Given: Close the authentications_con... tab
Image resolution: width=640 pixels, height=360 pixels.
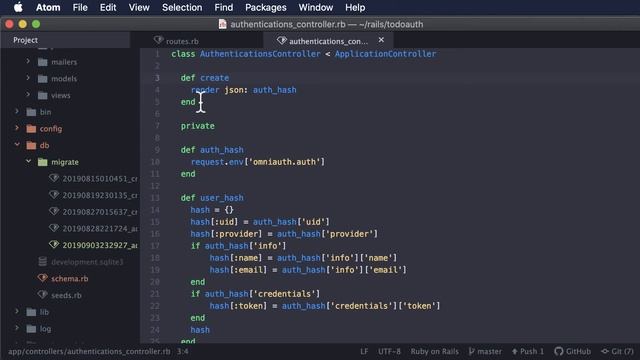Looking at the screenshot, I should click(x=381, y=40).
